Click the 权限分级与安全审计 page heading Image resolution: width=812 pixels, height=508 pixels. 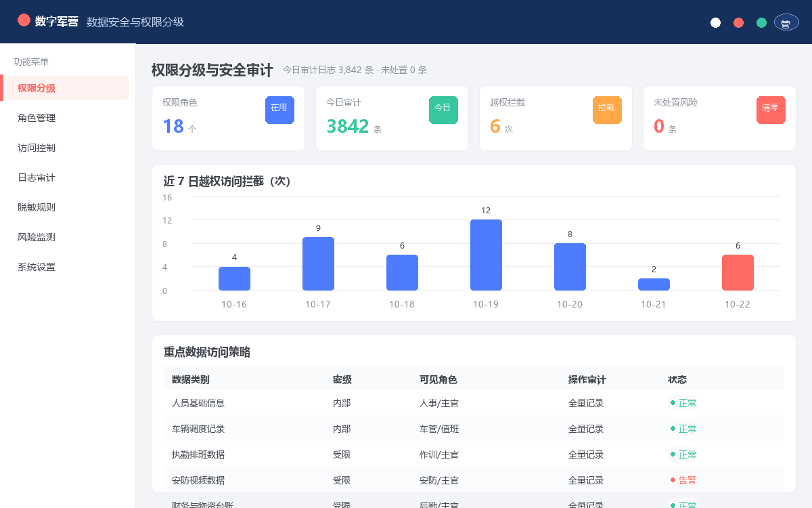[x=212, y=70]
